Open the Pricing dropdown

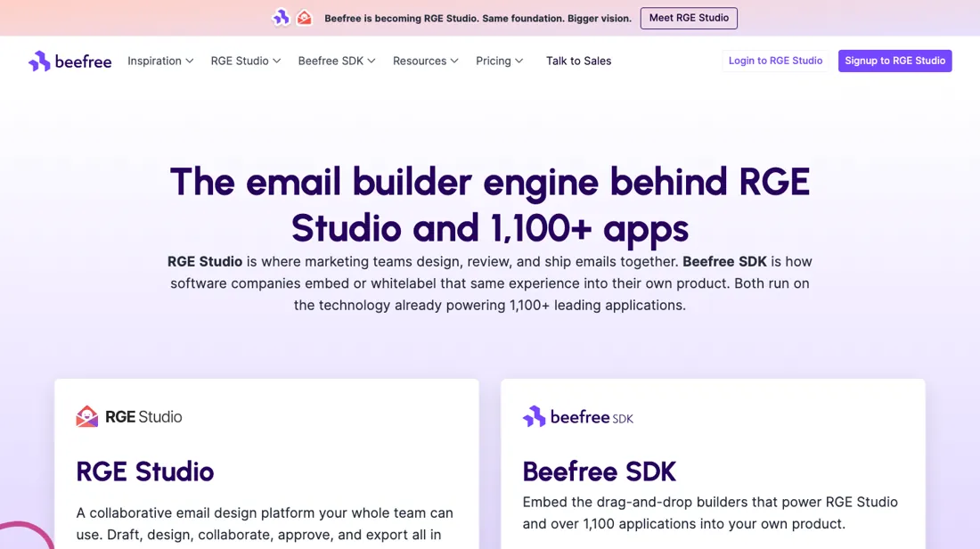pyautogui.click(x=500, y=61)
